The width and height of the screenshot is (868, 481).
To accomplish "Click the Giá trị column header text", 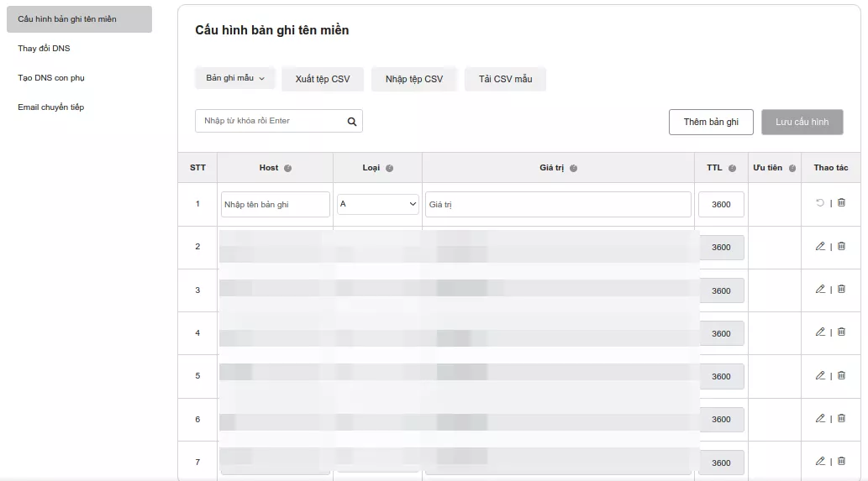I will pos(551,168).
